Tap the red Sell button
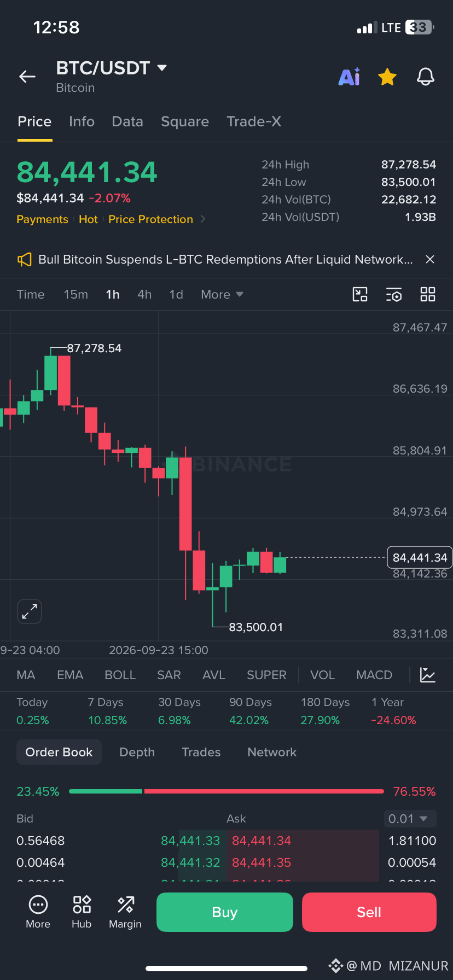 point(369,912)
